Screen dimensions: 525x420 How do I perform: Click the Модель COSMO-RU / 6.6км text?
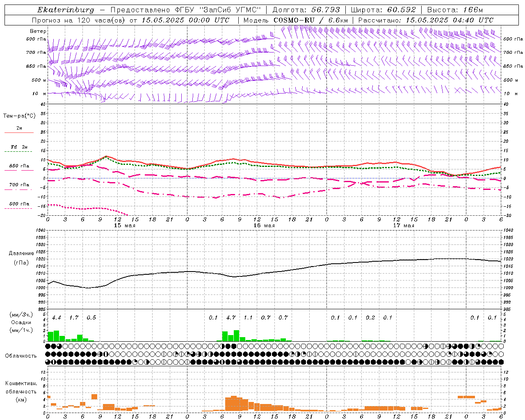point(296,20)
